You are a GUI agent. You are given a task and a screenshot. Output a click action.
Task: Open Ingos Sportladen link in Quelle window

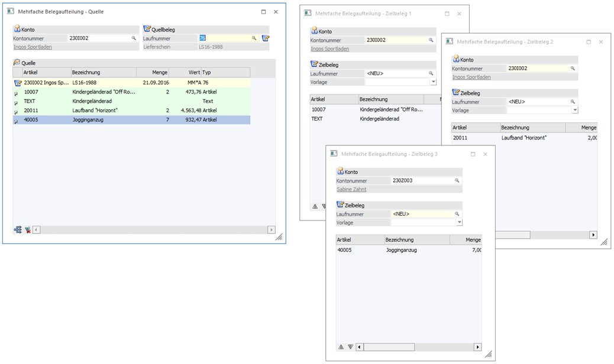pos(33,47)
